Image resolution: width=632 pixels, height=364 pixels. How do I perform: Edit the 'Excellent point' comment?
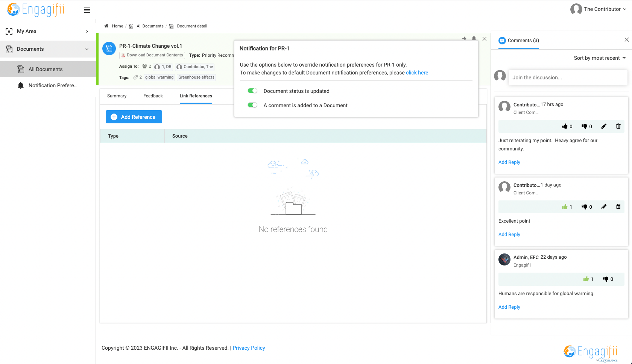coord(604,207)
